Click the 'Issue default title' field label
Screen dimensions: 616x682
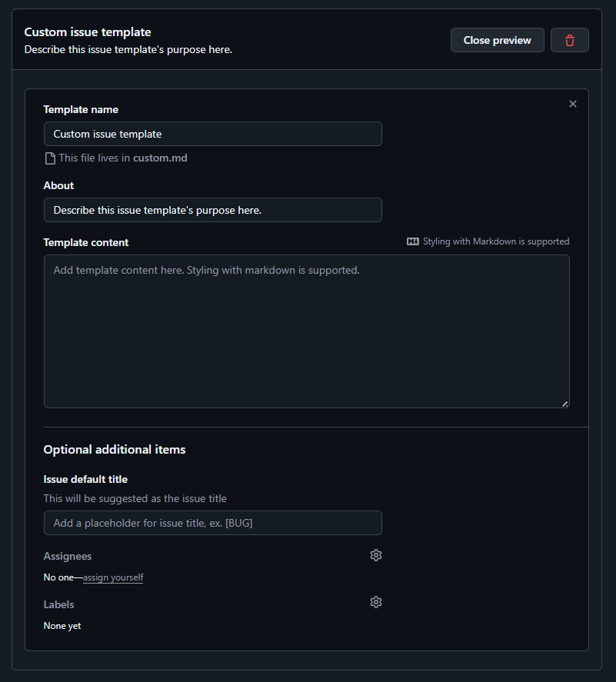click(x=85, y=479)
